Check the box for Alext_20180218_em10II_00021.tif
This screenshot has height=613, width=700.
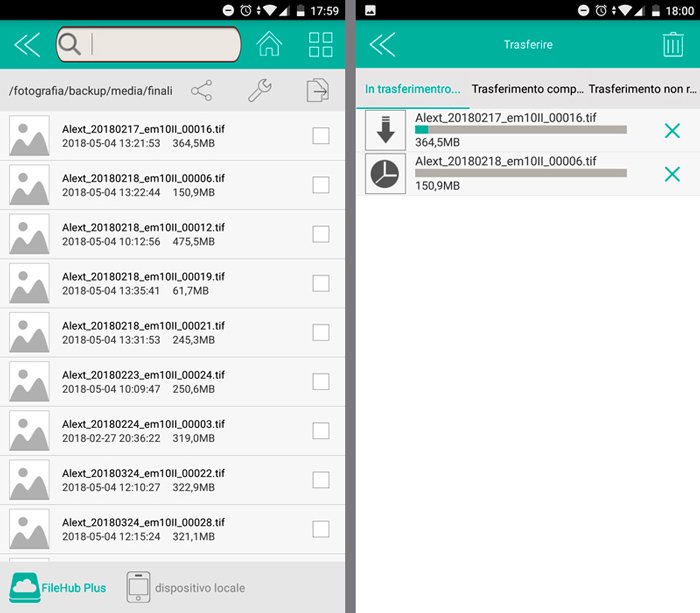click(x=321, y=332)
